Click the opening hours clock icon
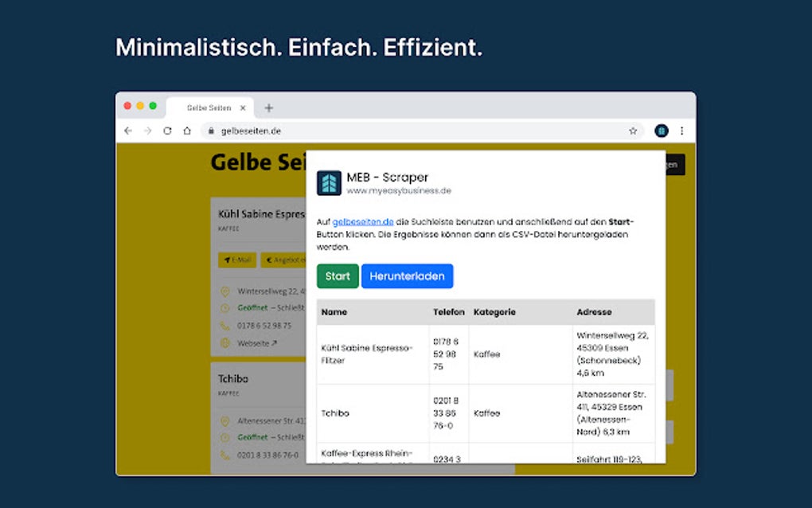Screen dimensions: 812x508 click(224, 308)
